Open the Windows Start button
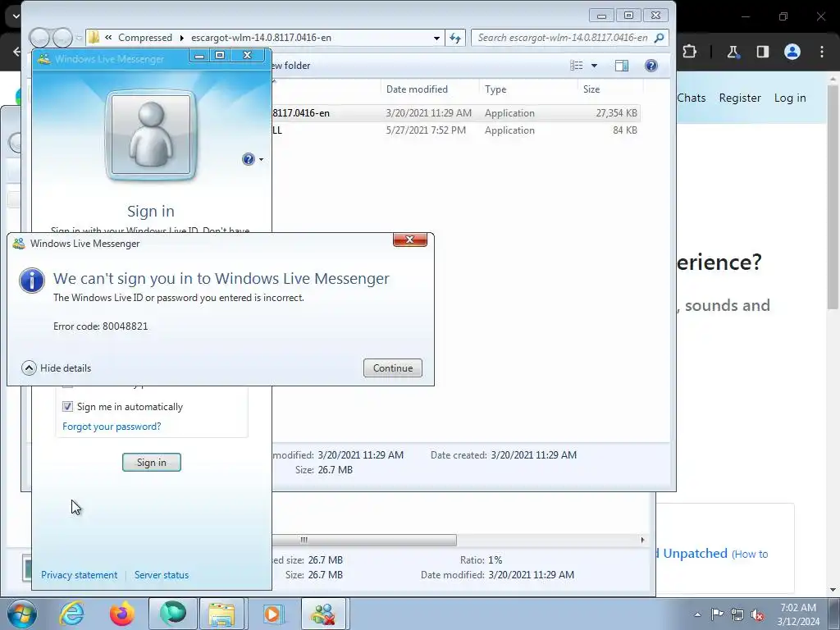 [22, 614]
